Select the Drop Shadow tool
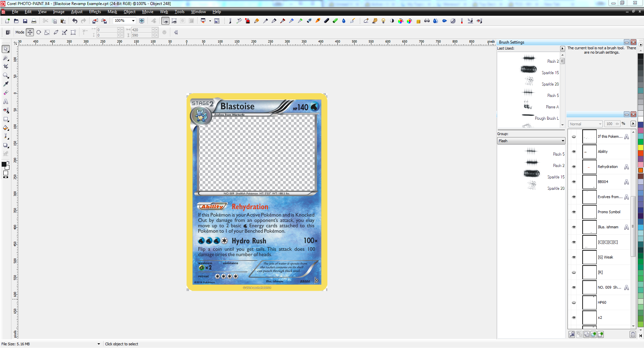 (x=6, y=145)
